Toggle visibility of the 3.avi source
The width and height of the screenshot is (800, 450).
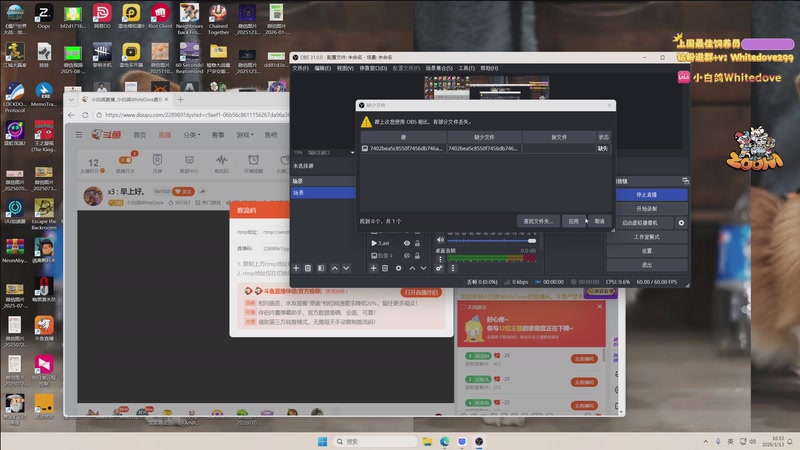coord(407,243)
